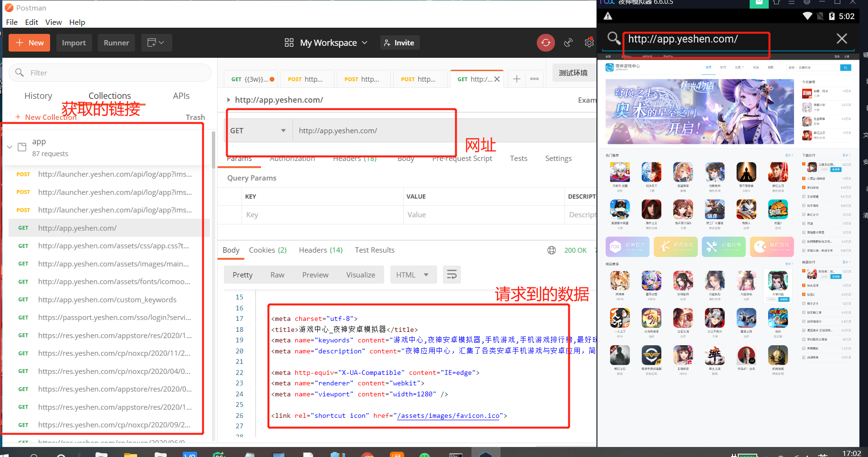Show the response Headers (14) tab
The image size is (868, 457).
[321, 250]
